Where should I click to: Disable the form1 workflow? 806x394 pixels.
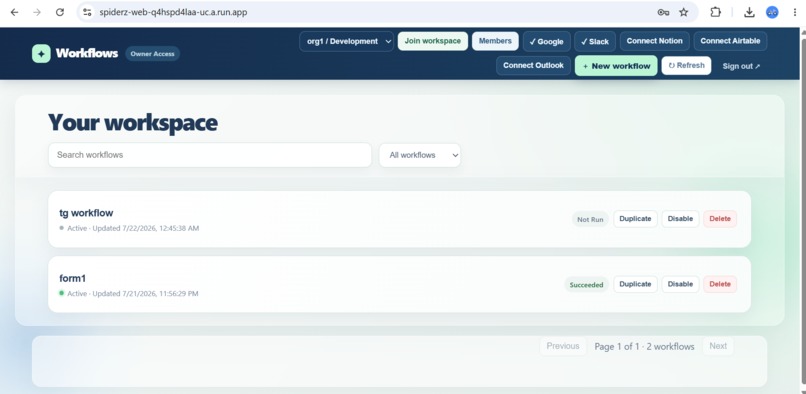click(680, 284)
